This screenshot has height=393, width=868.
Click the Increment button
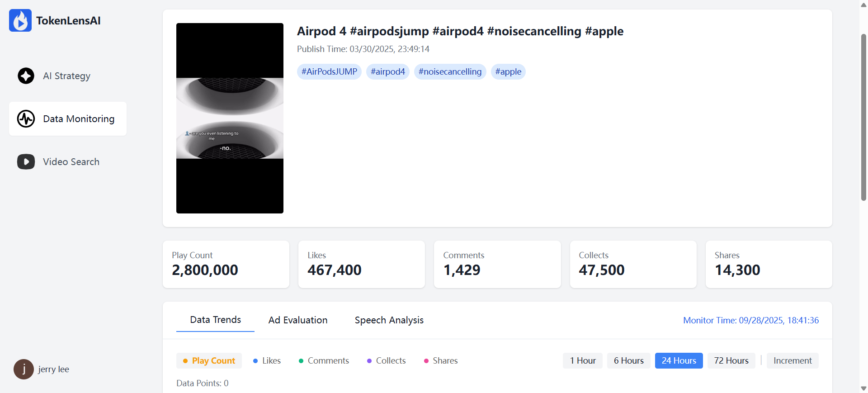pos(792,360)
